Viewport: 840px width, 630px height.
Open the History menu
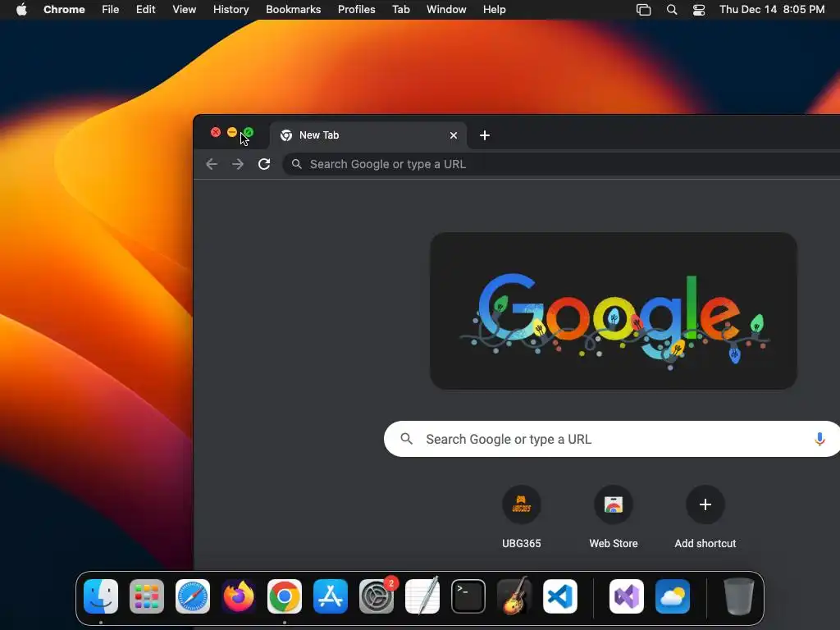pos(231,10)
